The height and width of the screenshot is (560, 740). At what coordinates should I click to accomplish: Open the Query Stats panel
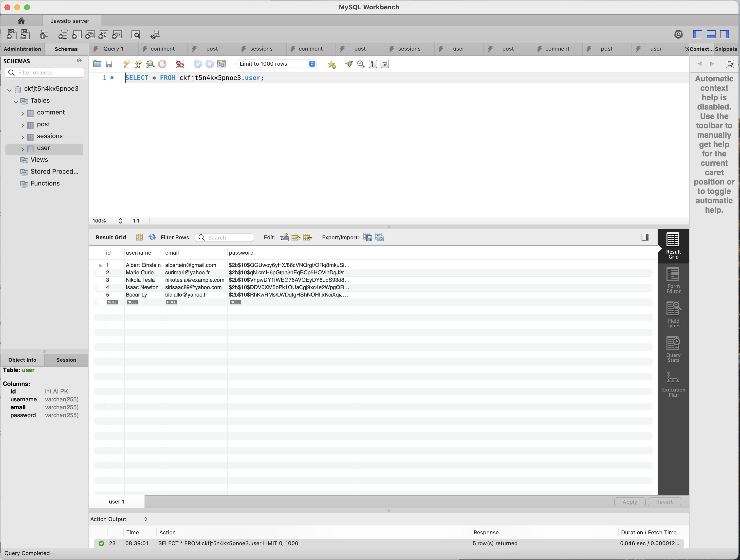(673, 349)
